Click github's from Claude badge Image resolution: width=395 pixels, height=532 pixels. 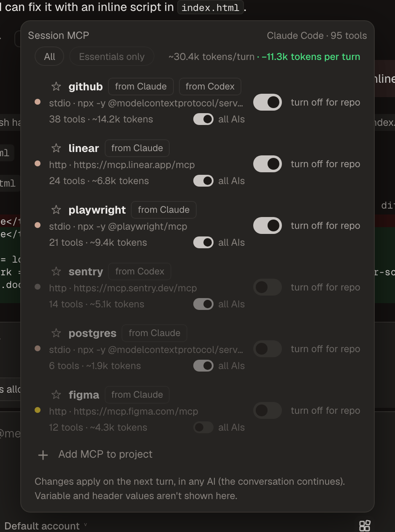pos(141,87)
